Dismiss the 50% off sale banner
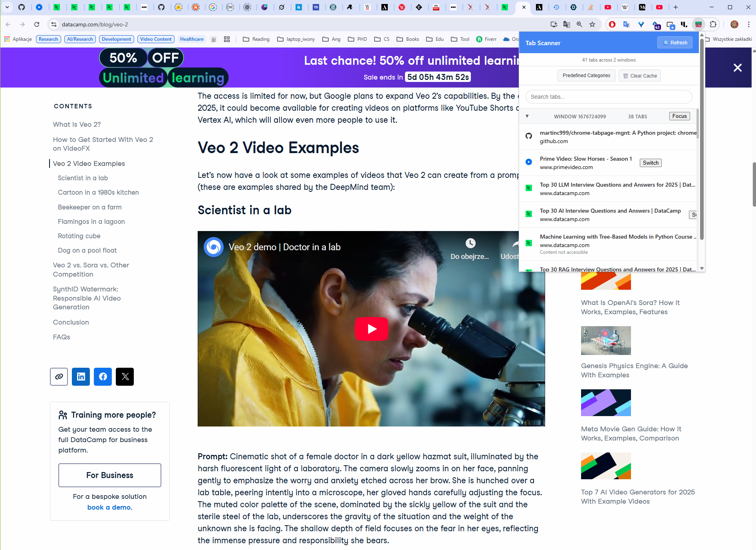The height and width of the screenshot is (550, 756). (738, 68)
